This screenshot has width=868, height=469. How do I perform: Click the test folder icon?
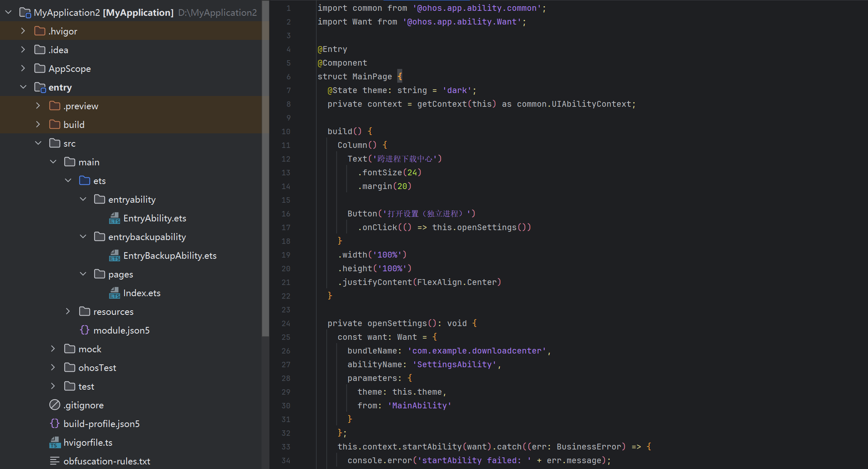pos(70,386)
